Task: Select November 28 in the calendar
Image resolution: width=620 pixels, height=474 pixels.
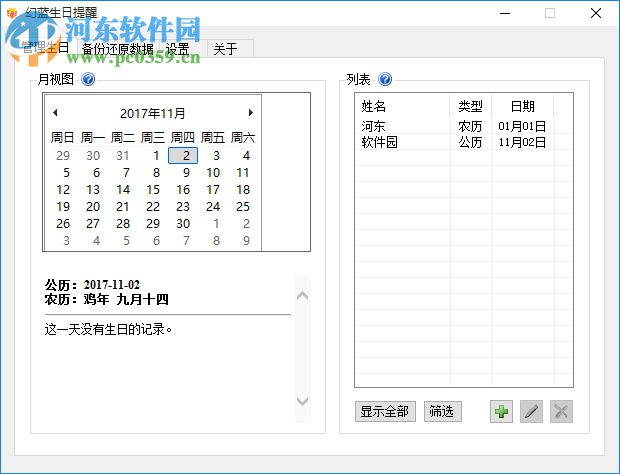Action: coord(123,223)
